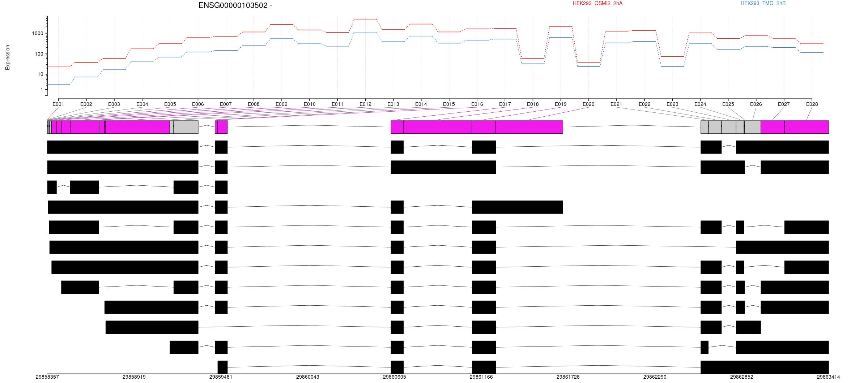Image resolution: width=868 pixels, height=383 pixels.
Task: Click the rightmost magenta bin in the gene model
Action: click(807, 127)
